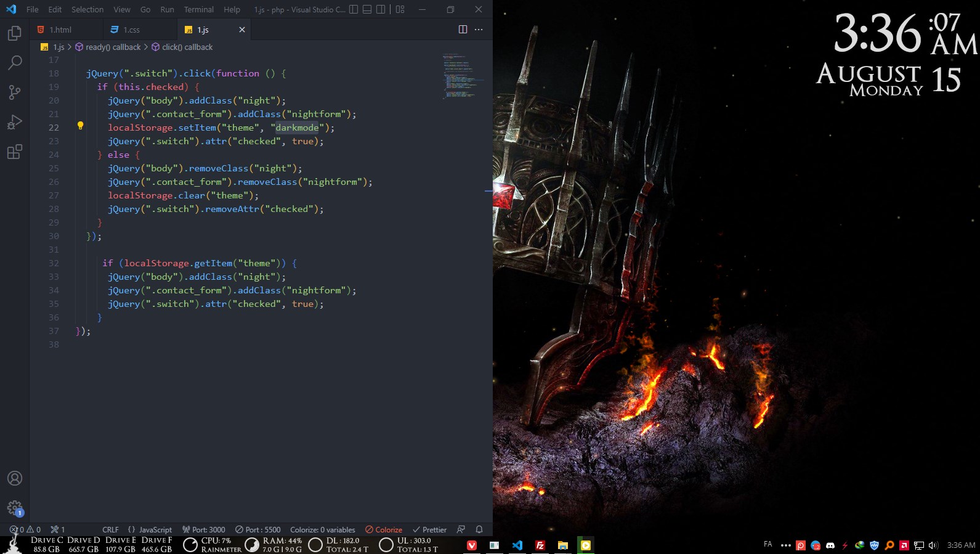
Task: Click the green-highlighted player app in taskbar
Action: [x=586, y=545]
